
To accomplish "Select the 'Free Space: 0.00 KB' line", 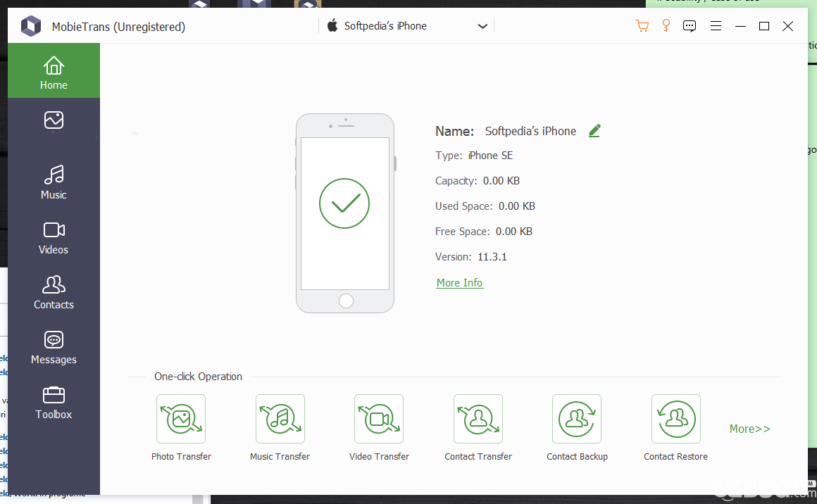I will click(x=484, y=231).
